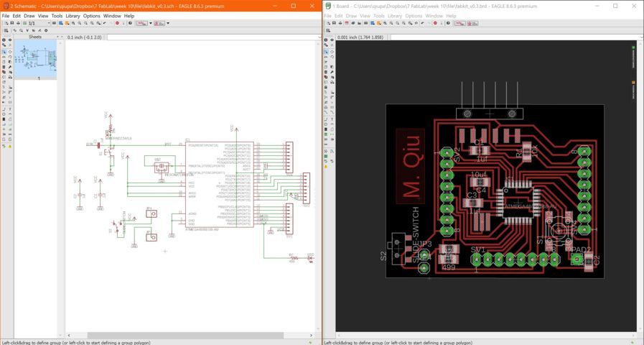Viewport: 644px width, 345px height.
Task: Select sheet 1 thumbnail in Sheets panel
Action: click(35, 59)
